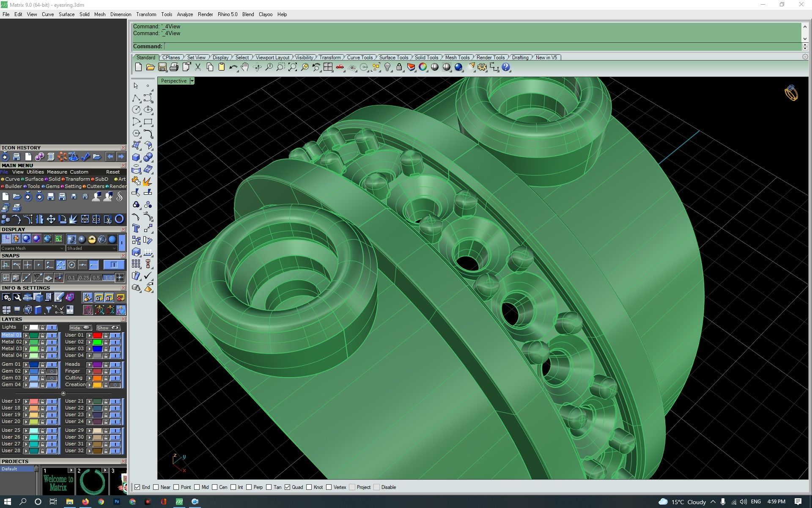
Task: Click the Gems menu link
Action: coord(52,186)
